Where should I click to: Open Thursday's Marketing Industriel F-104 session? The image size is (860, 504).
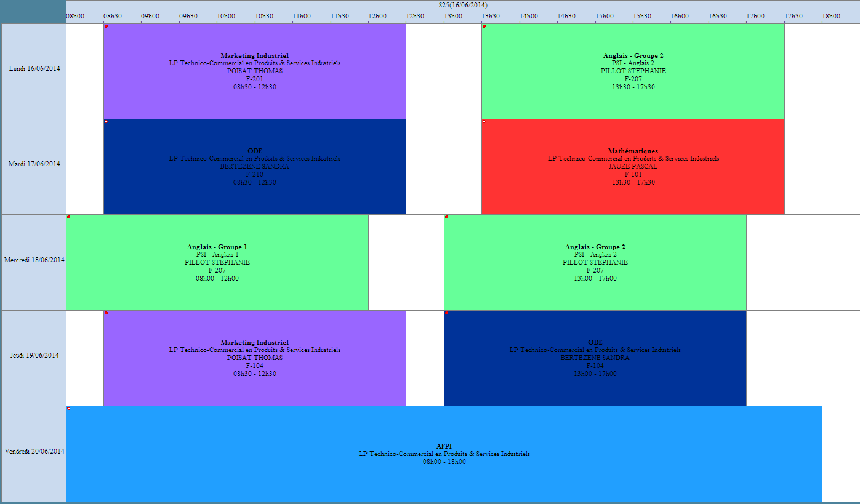click(254, 358)
